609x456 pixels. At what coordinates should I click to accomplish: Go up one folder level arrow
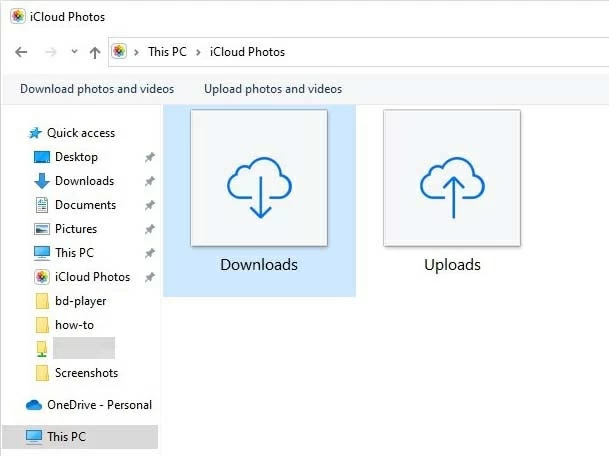[95, 52]
